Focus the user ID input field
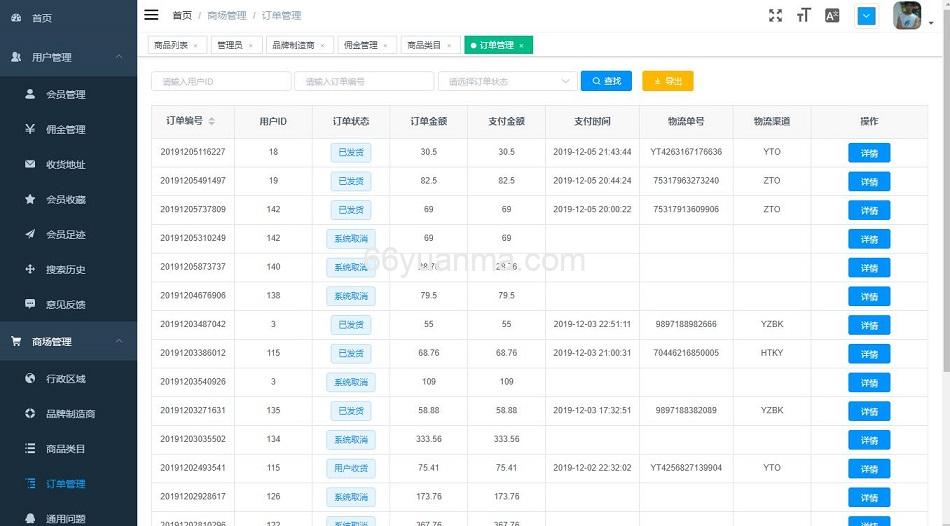 pos(221,81)
